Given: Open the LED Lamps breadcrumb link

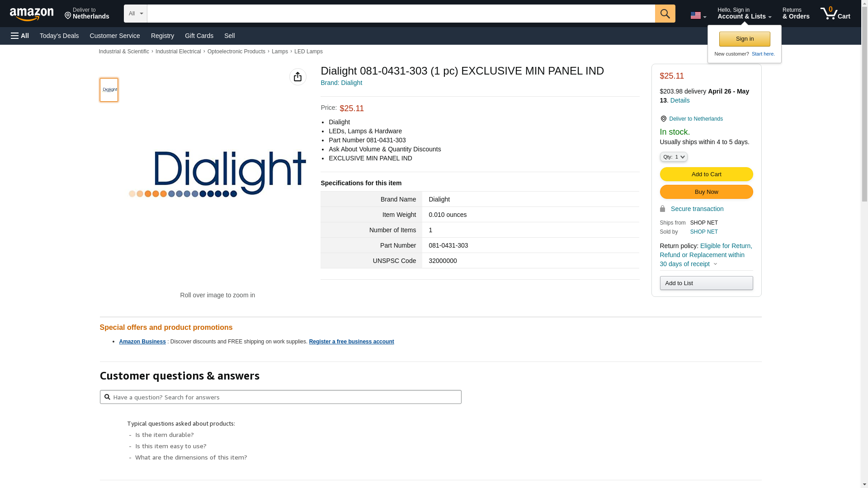Looking at the screenshot, I should point(308,52).
